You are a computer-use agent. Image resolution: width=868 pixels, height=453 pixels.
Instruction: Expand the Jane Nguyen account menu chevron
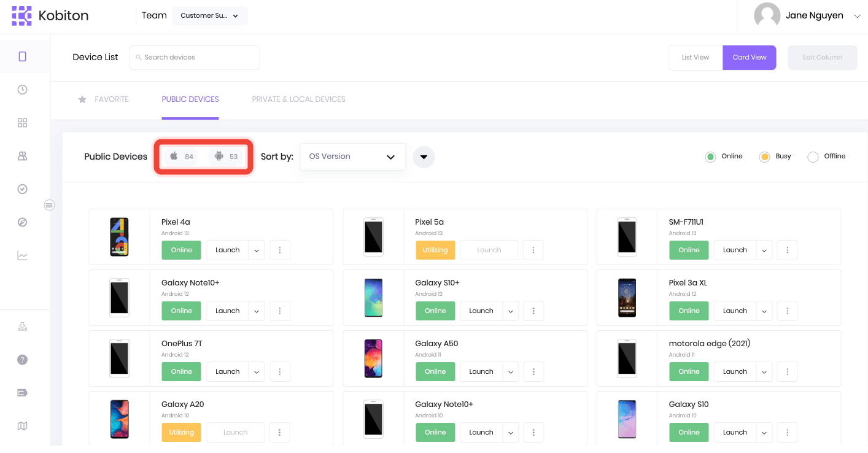[x=857, y=16]
